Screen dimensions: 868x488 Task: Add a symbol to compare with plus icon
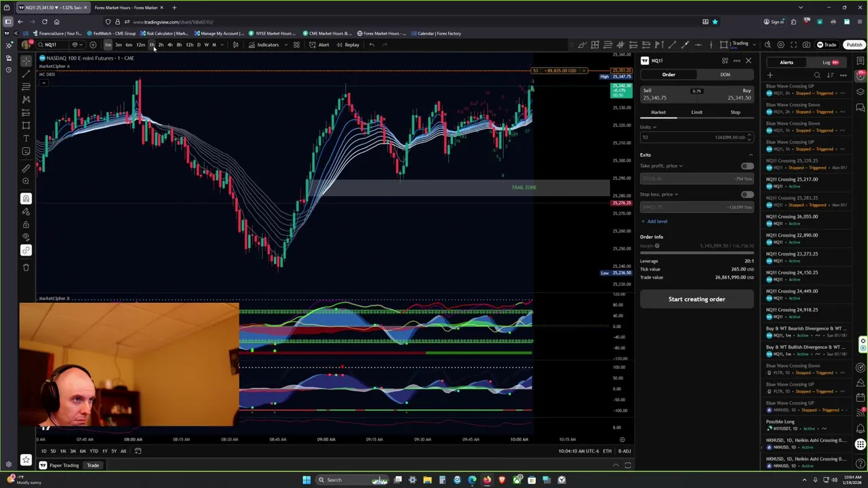click(93, 45)
